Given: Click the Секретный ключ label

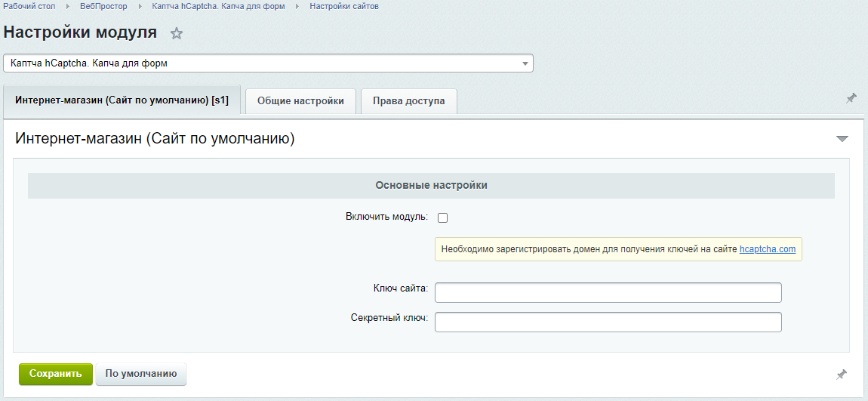Looking at the screenshot, I should (389, 318).
